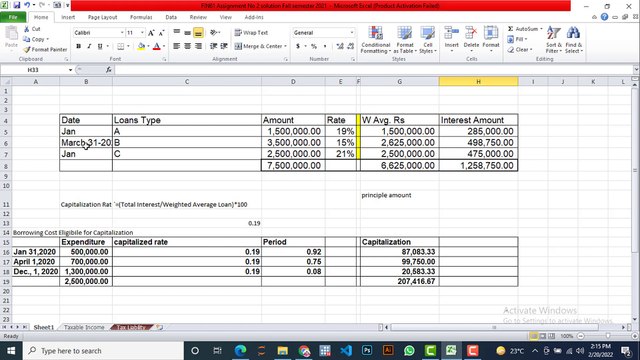This screenshot has height=360, width=640.
Task: Open Photoshop from taskbar
Action: [367, 351]
